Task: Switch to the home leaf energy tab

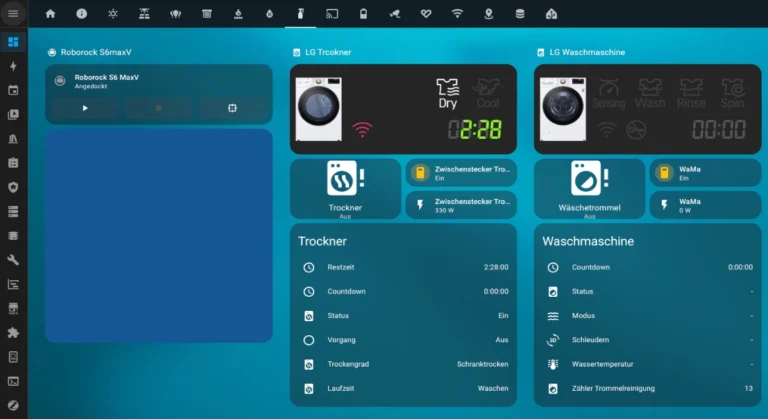Action: (552, 14)
